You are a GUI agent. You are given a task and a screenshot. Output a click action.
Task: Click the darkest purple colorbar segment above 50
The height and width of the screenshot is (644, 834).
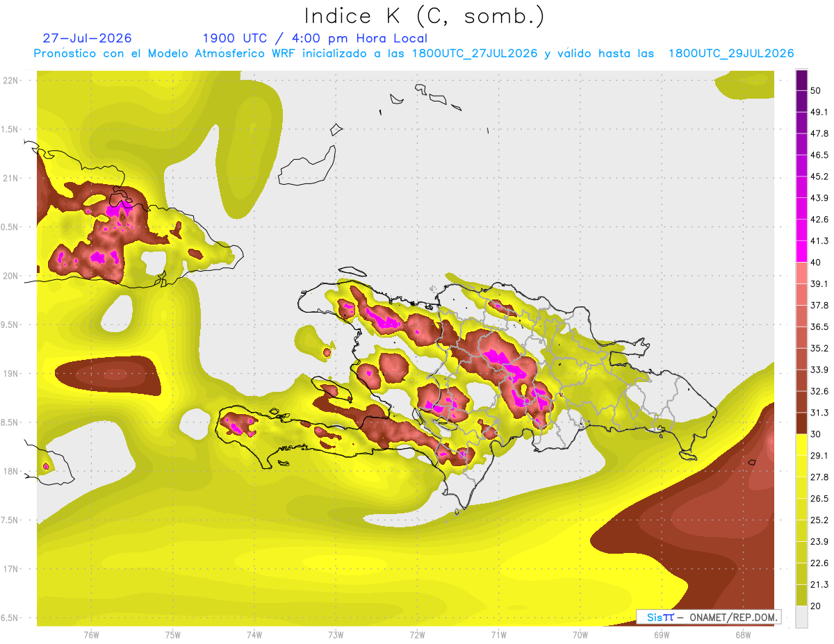(x=801, y=80)
